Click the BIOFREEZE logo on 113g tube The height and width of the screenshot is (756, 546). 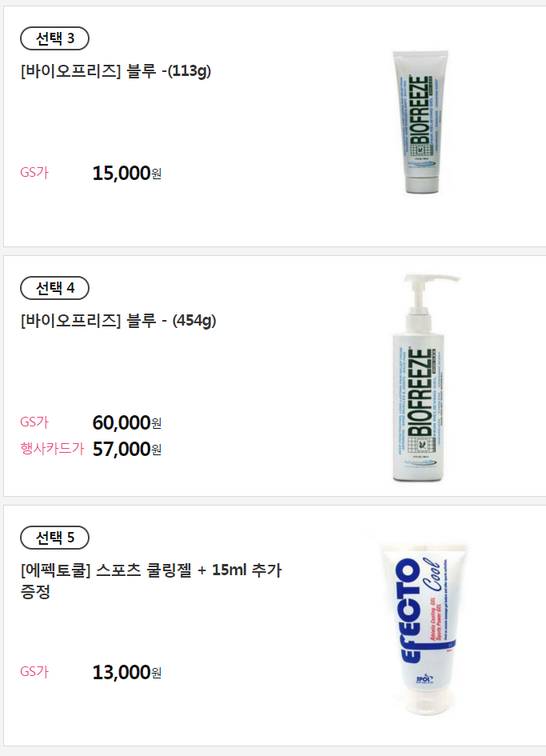420,110
